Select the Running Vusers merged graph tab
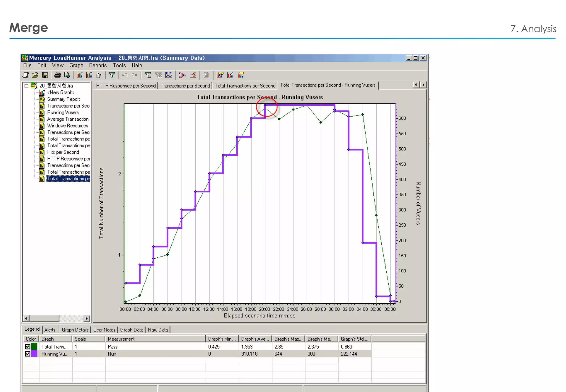566x392 pixels. [328, 85]
